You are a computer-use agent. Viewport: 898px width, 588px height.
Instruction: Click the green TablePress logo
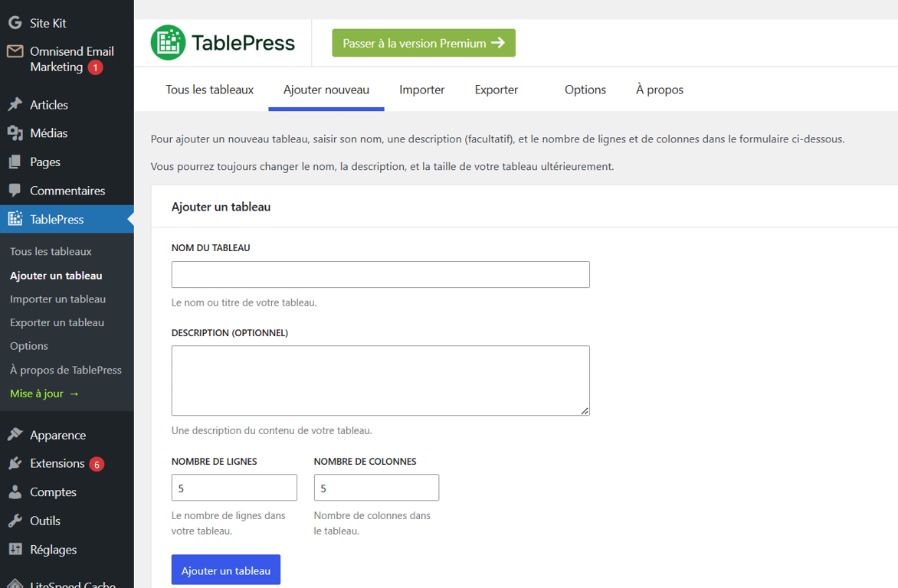tap(168, 42)
